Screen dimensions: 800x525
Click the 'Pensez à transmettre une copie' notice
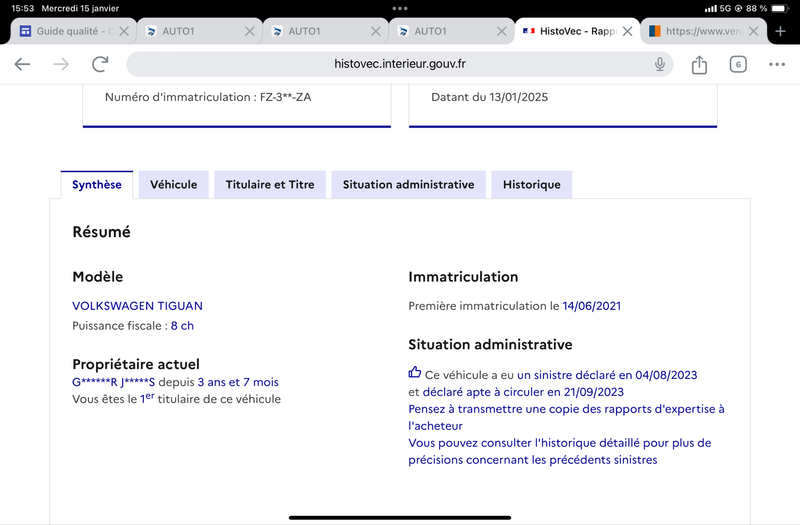(566, 417)
